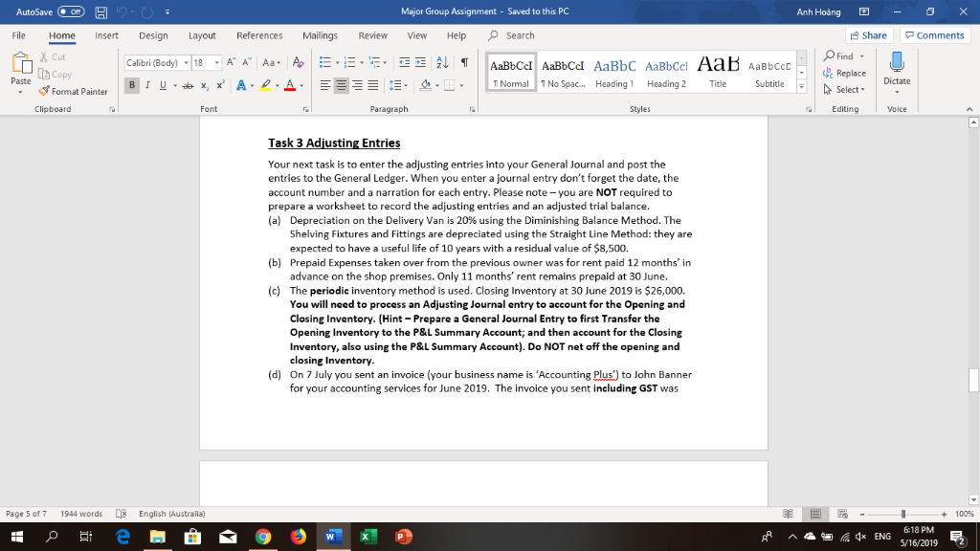The image size is (980, 551).
Task: Apply yellow text highlight color
Action: click(x=266, y=85)
